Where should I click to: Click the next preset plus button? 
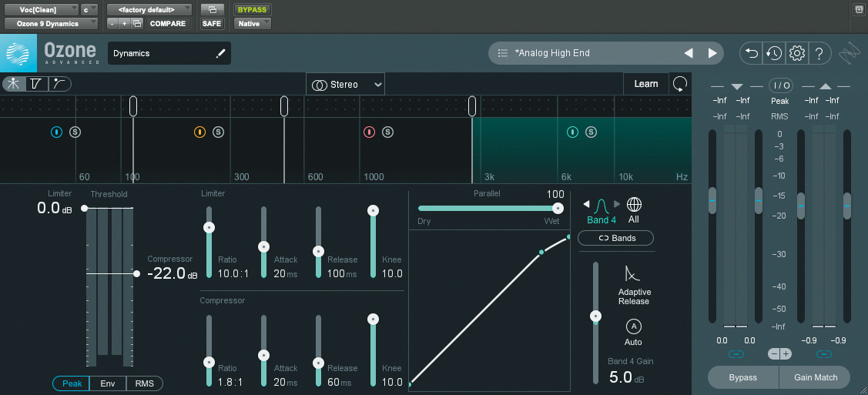125,24
